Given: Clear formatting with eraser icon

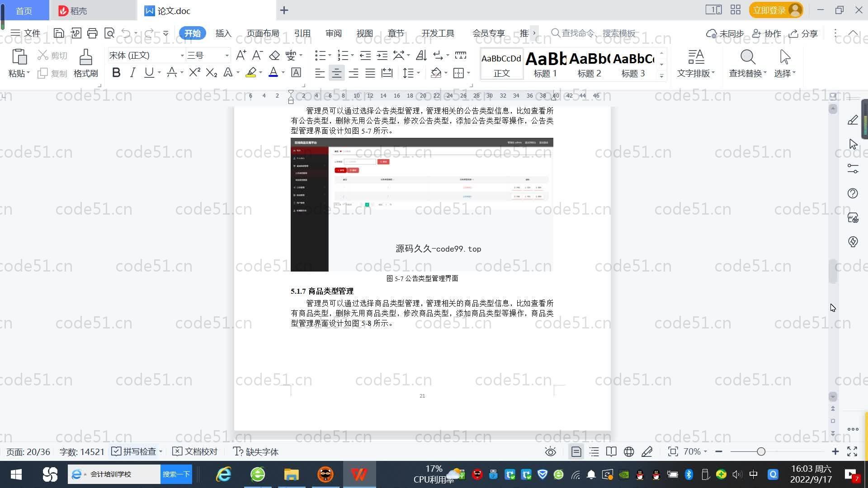Looking at the screenshot, I should [274, 55].
